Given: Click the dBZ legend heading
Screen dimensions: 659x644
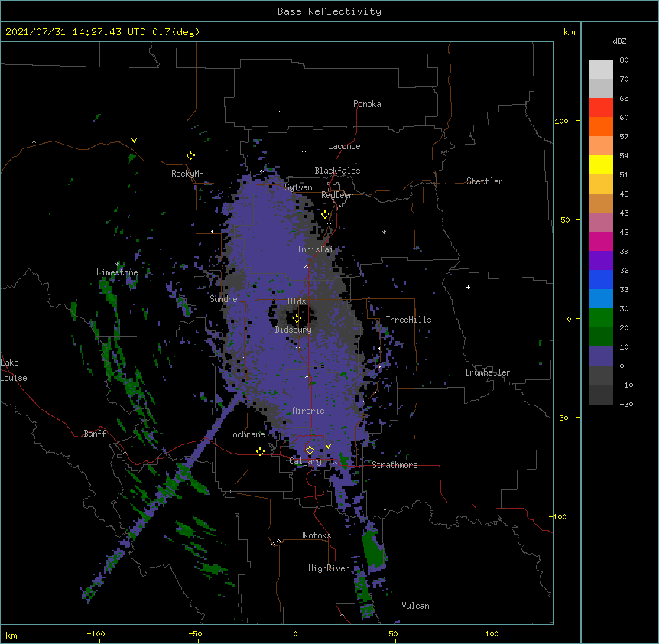Looking at the screenshot, I should (x=619, y=41).
